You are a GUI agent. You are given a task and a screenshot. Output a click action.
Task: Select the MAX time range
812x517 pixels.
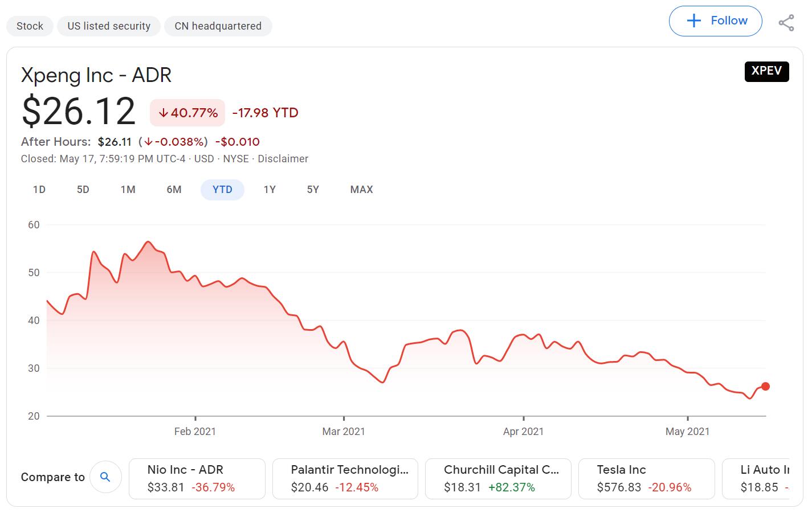coord(361,189)
